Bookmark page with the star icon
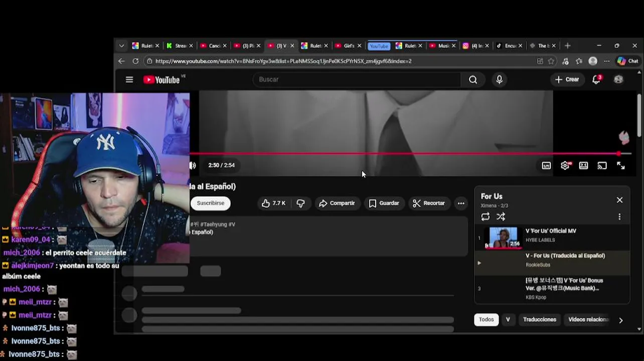644x361 pixels. (551, 61)
